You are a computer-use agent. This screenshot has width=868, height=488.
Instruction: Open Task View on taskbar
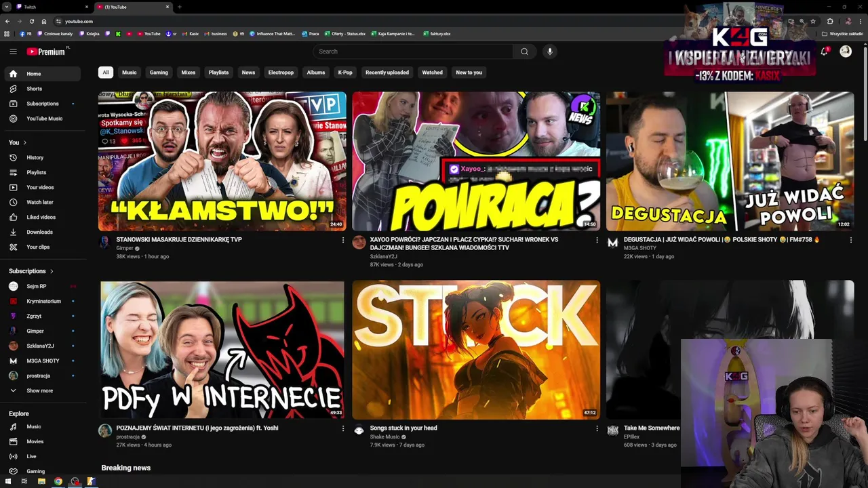[x=24, y=481]
